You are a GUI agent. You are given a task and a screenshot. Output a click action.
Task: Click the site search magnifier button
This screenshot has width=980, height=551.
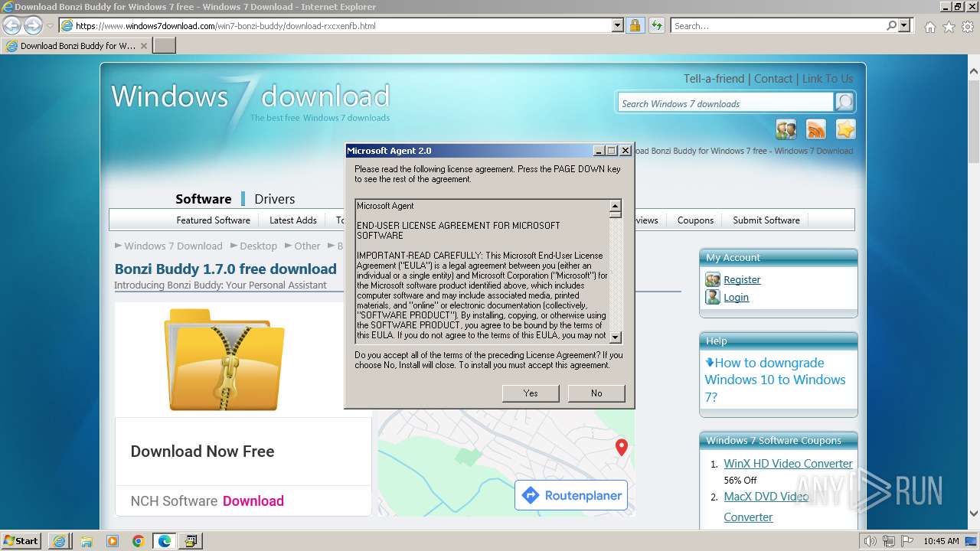click(844, 103)
